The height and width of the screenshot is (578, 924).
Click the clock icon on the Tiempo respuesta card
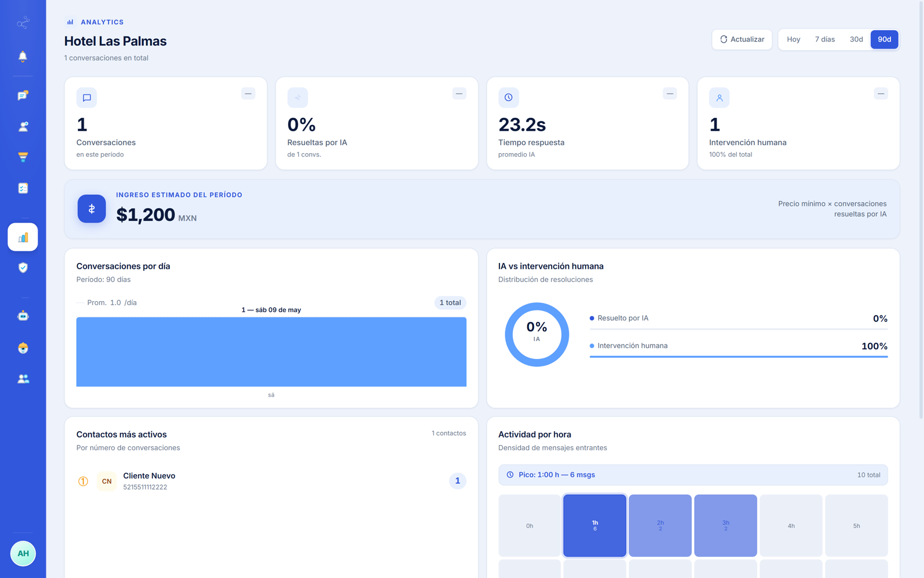click(x=508, y=98)
